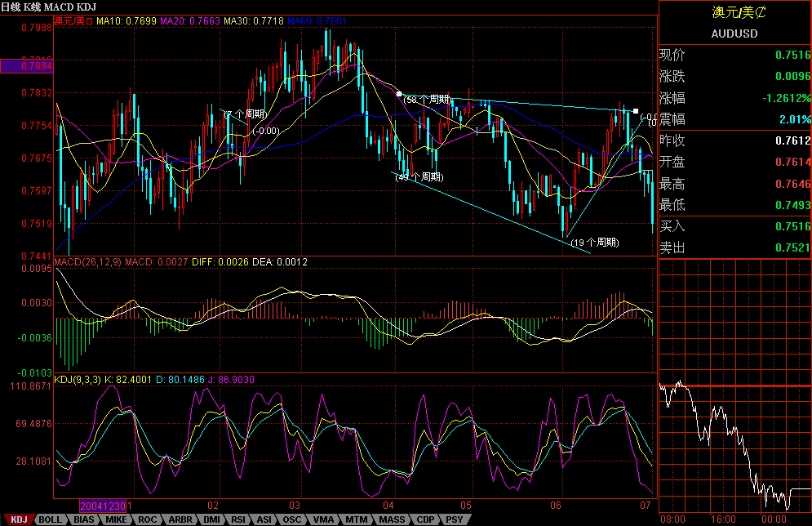Show the ROC indicator
Viewport: 812px width, 526px height.
[148, 519]
